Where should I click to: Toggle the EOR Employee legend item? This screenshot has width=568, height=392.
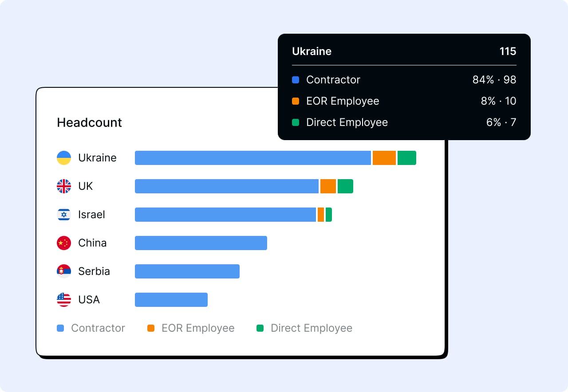[191, 328]
